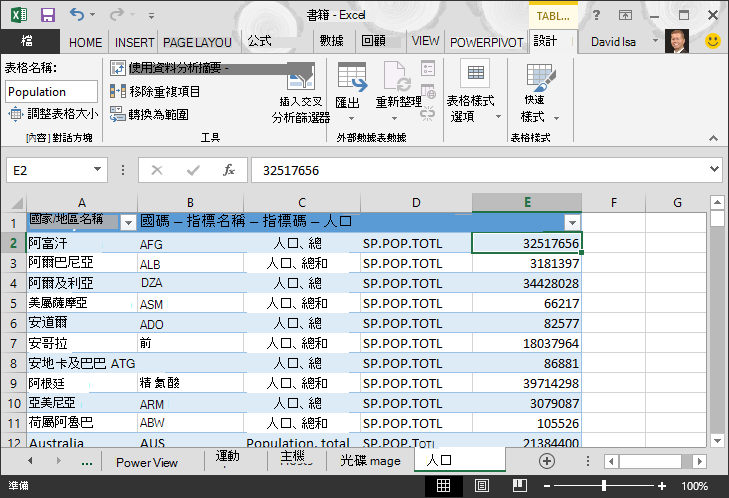Open 快速樣式 quick styles gallery
The width and height of the screenshot is (729, 498).
pyautogui.click(x=540, y=92)
